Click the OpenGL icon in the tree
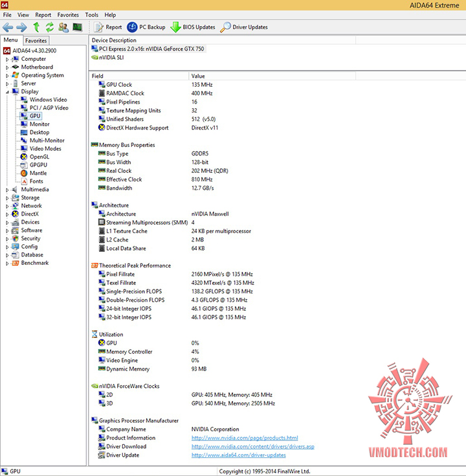Screen dimensions: 466x476 pos(24,157)
